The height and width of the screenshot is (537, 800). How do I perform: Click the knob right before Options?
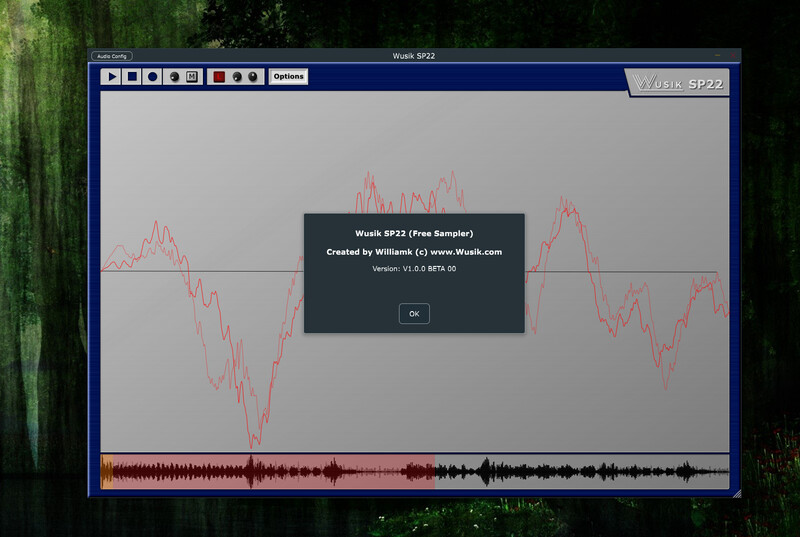click(253, 77)
